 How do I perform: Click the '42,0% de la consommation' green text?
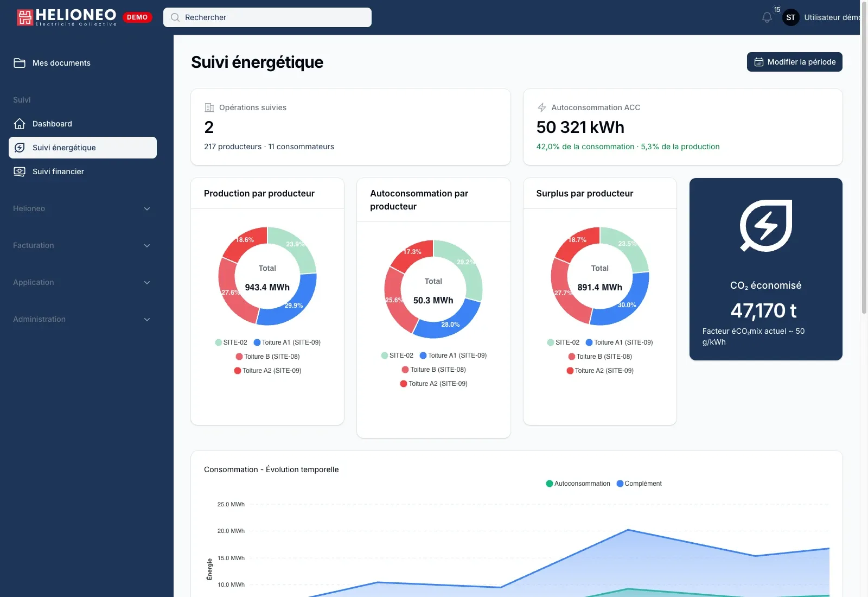pos(585,147)
